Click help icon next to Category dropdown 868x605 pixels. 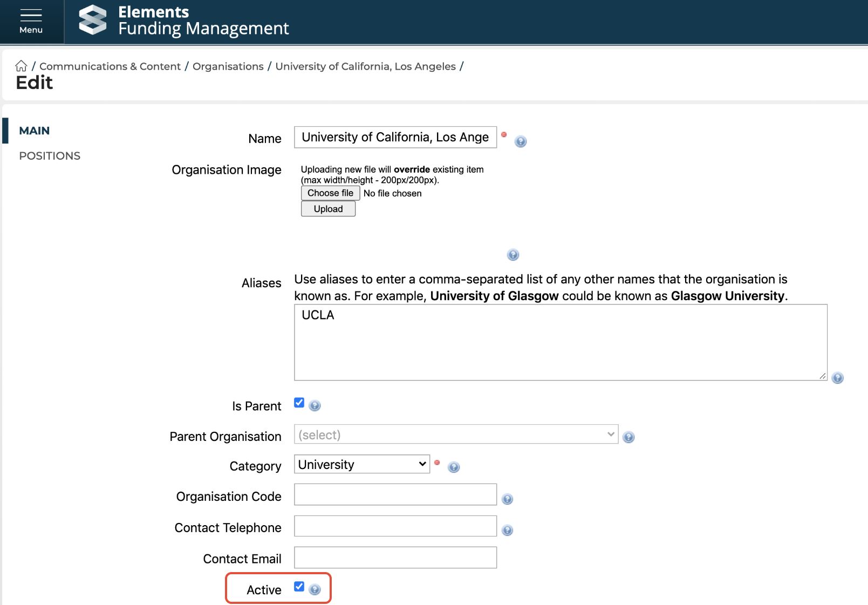(454, 467)
